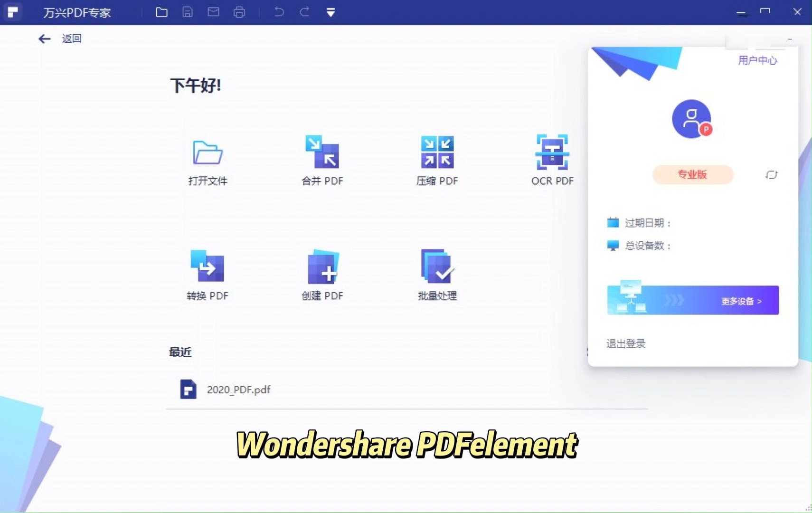
Task: Click the undo arrow in title bar
Action: coord(279,12)
